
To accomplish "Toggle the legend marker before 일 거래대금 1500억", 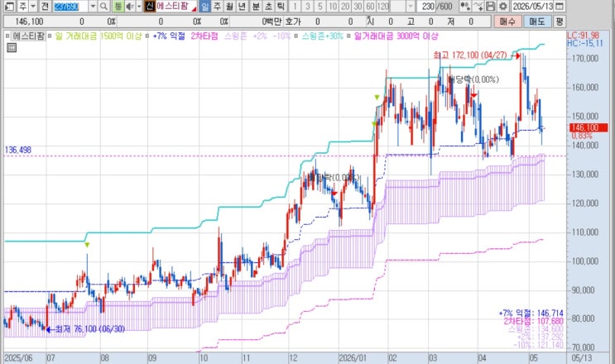I will pyautogui.click(x=50, y=36).
